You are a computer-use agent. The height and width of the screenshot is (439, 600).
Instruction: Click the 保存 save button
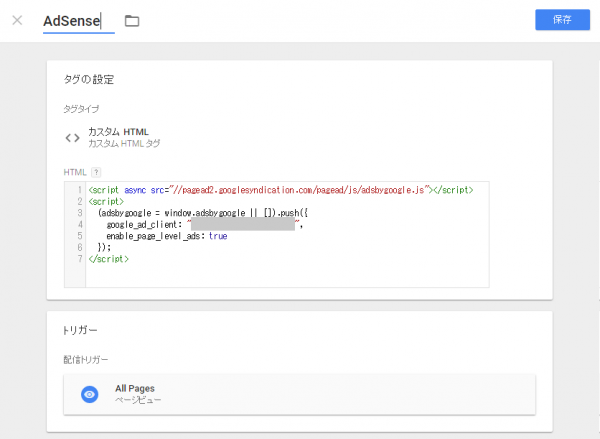pyautogui.click(x=562, y=20)
